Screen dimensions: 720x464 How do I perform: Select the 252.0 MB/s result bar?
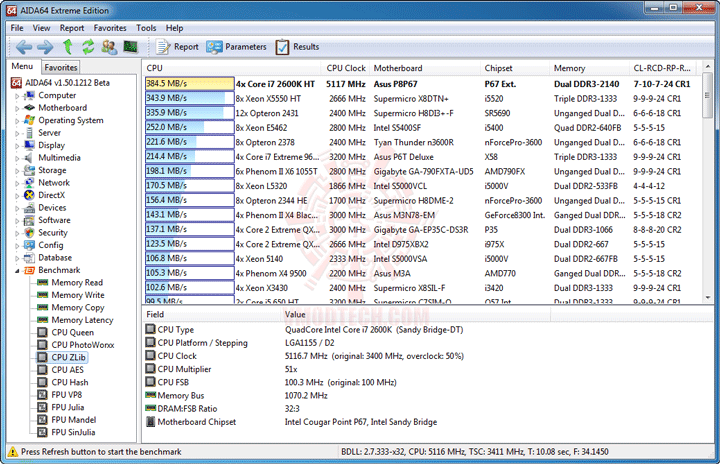pos(189,127)
